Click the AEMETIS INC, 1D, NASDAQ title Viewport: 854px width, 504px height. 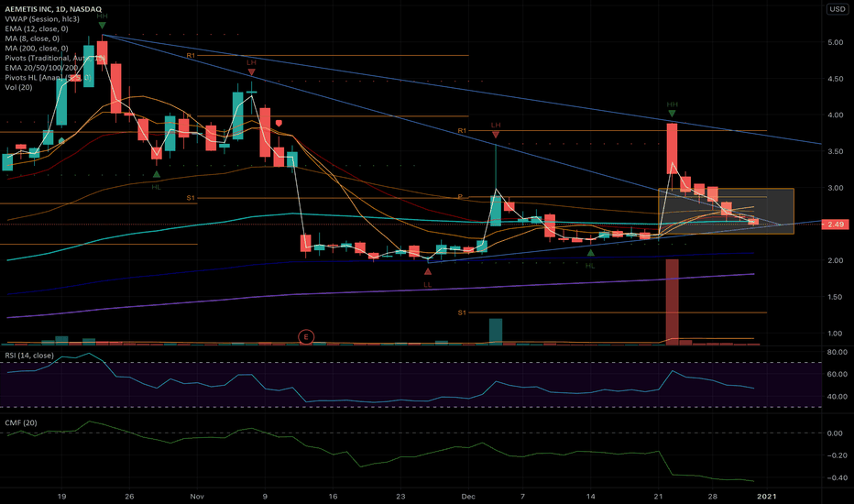(x=53, y=9)
